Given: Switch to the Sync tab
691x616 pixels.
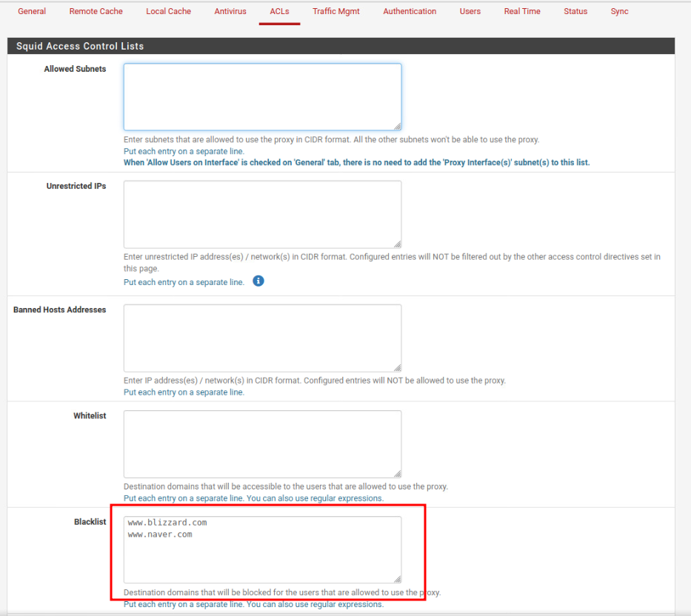Looking at the screenshot, I should tap(619, 11).
